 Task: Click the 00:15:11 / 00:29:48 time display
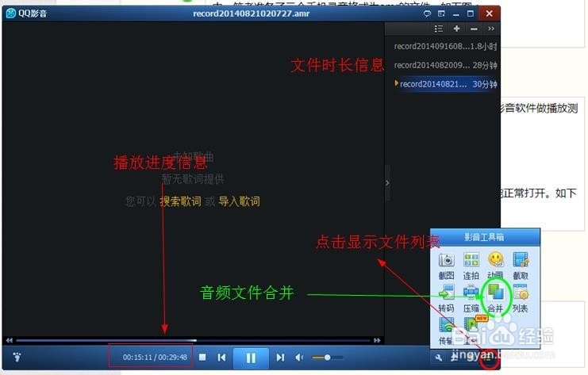[155, 358]
